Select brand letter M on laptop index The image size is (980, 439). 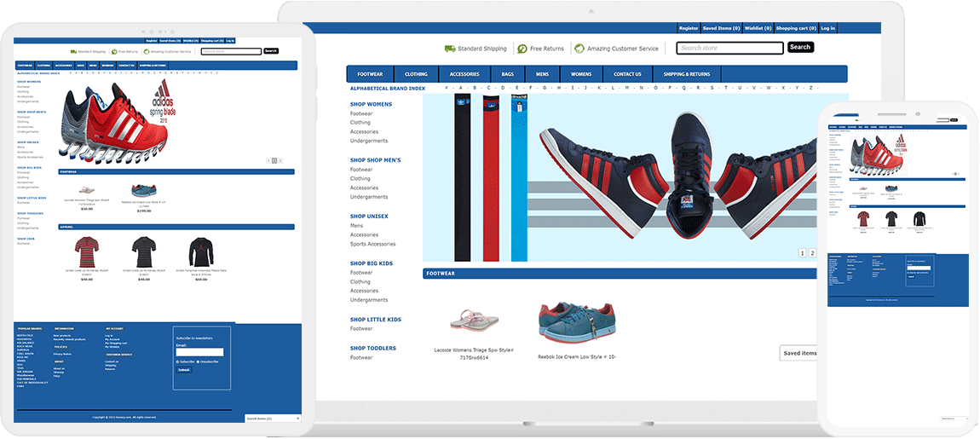(x=627, y=88)
